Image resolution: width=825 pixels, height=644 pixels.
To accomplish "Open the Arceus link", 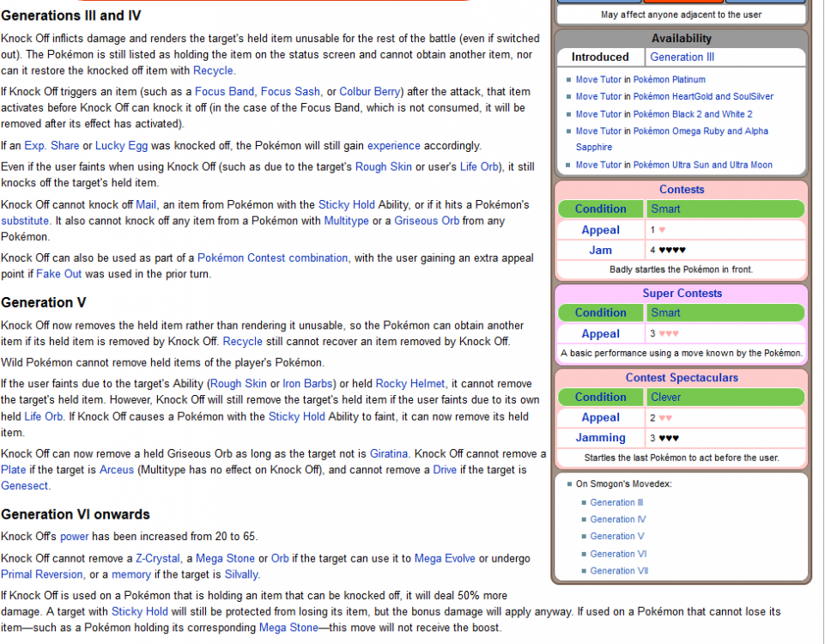I will click(x=117, y=470).
